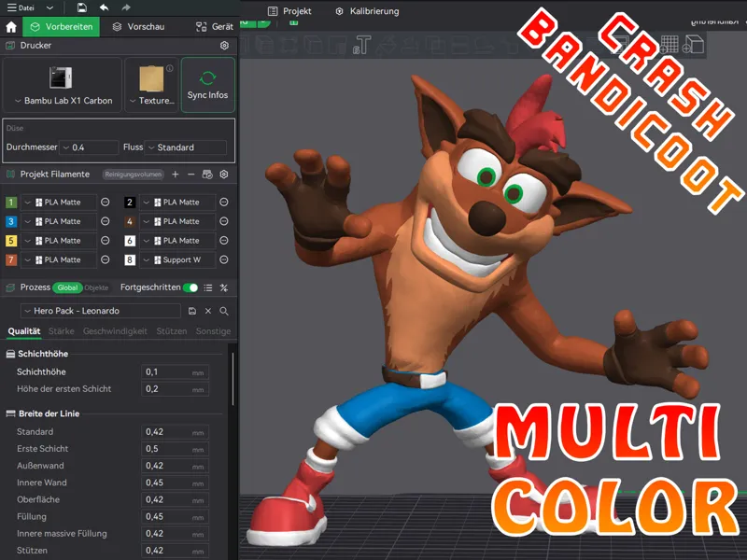Click the process list view icon
The height and width of the screenshot is (560, 747).
[x=208, y=287]
